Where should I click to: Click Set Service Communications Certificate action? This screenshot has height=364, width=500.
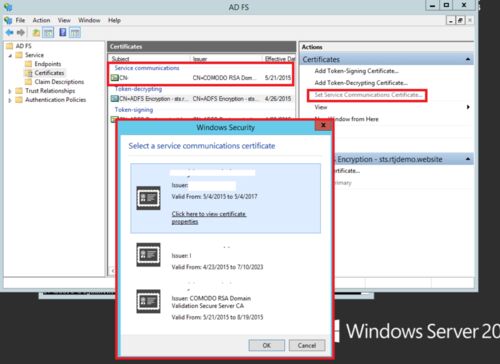(x=368, y=95)
